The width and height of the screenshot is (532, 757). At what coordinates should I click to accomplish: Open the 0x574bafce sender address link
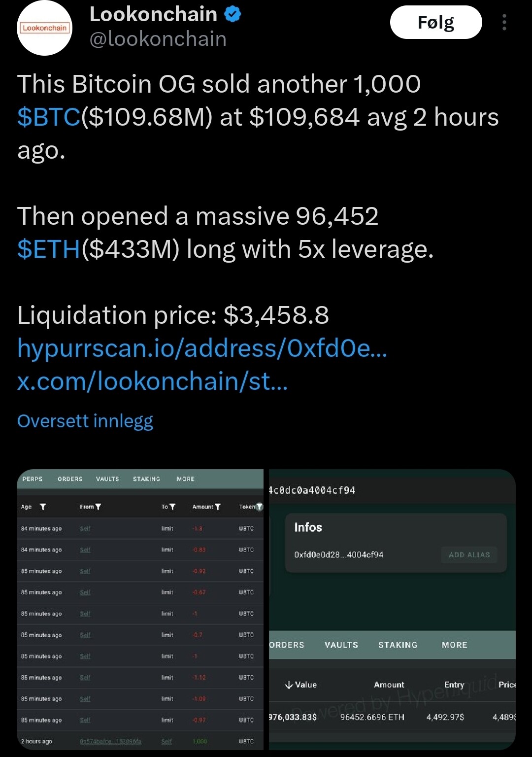[x=110, y=741]
